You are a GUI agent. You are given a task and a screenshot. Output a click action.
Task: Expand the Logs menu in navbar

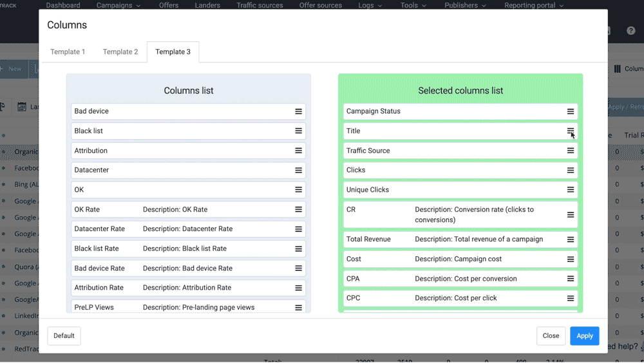(370, 5)
